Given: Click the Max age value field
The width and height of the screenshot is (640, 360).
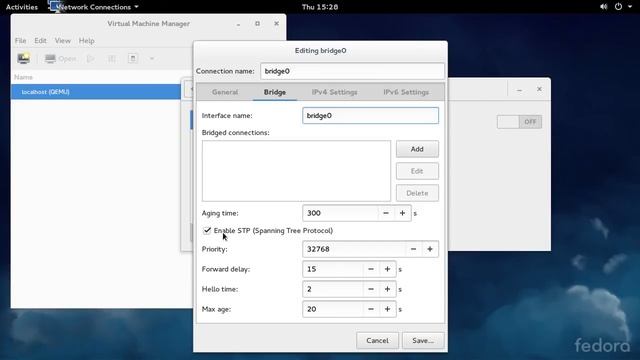Looking at the screenshot, I should point(333,309).
